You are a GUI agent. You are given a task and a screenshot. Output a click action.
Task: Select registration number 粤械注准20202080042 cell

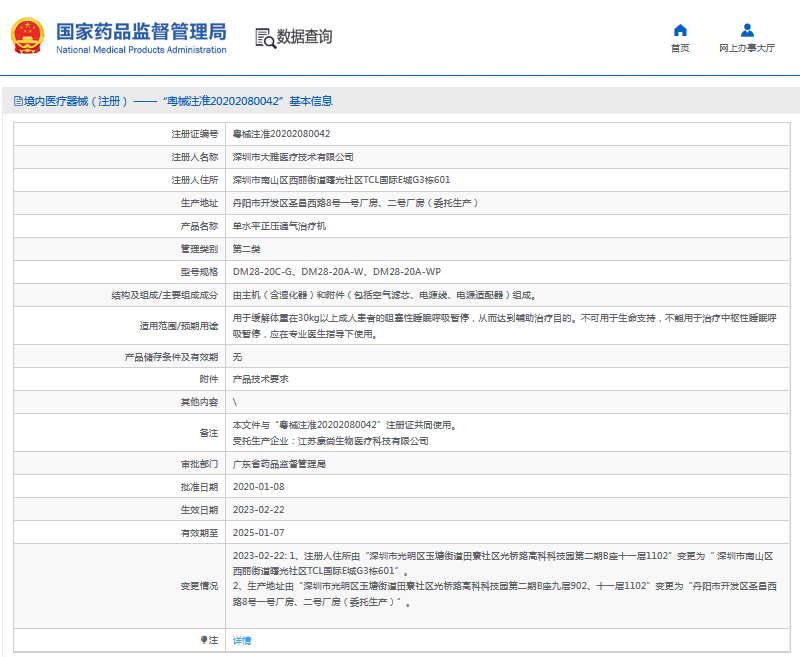pos(282,134)
